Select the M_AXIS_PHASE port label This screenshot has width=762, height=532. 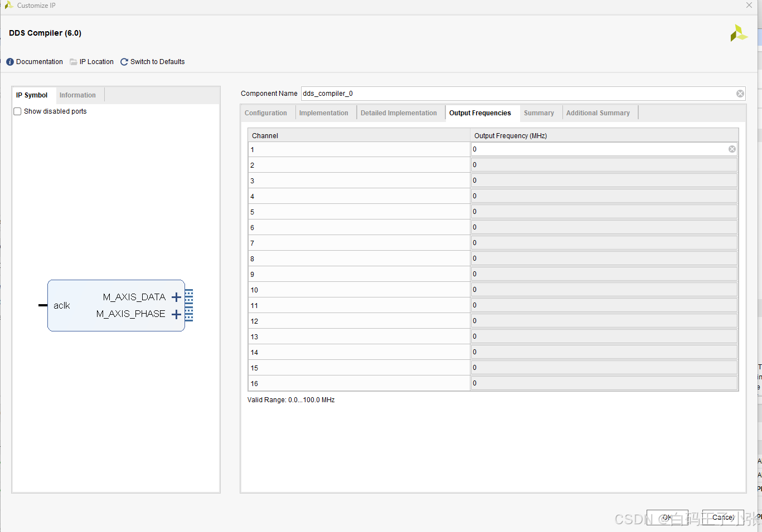[130, 314]
